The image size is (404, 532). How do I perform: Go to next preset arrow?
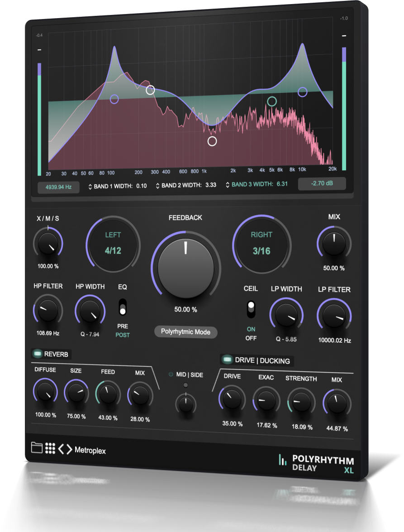pyautogui.click(x=69, y=449)
